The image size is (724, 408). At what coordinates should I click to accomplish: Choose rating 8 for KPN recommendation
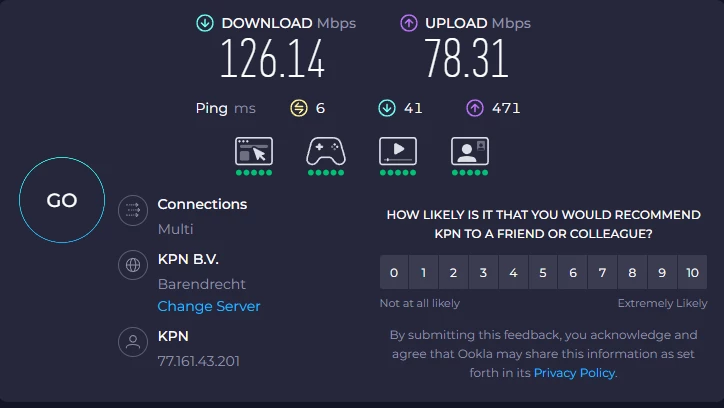pyautogui.click(x=632, y=272)
